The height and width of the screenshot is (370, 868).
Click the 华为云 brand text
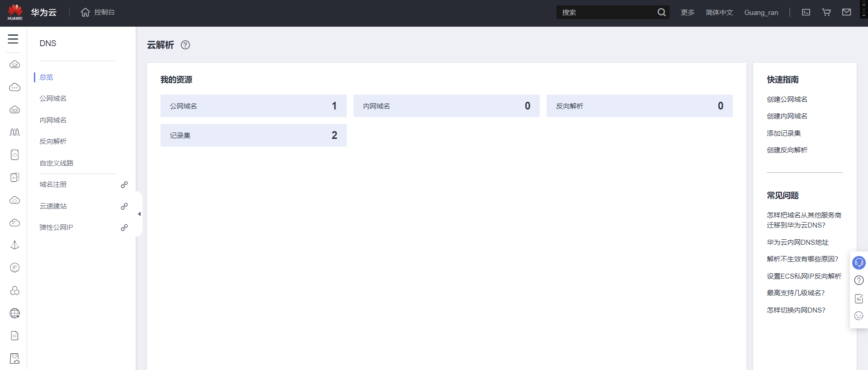pos(44,12)
